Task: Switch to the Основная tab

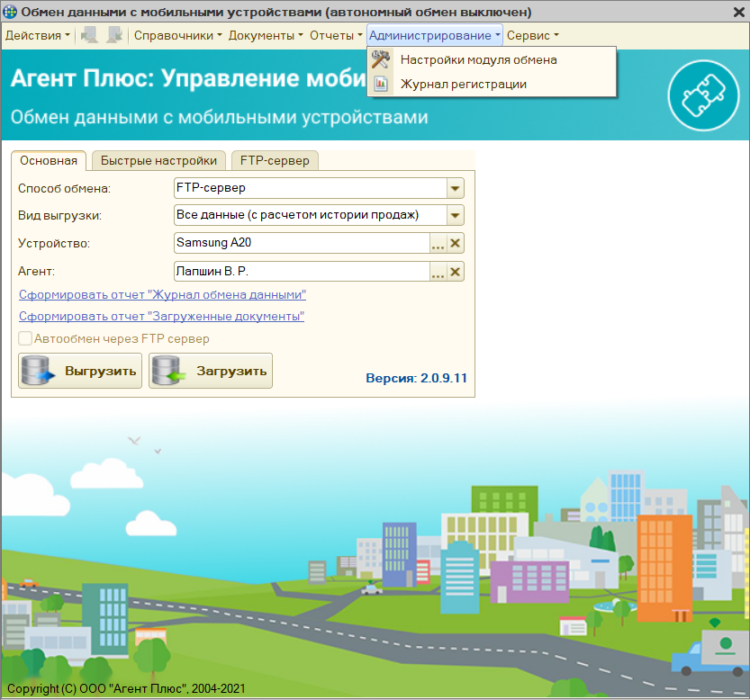Action: tap(49, 161)
